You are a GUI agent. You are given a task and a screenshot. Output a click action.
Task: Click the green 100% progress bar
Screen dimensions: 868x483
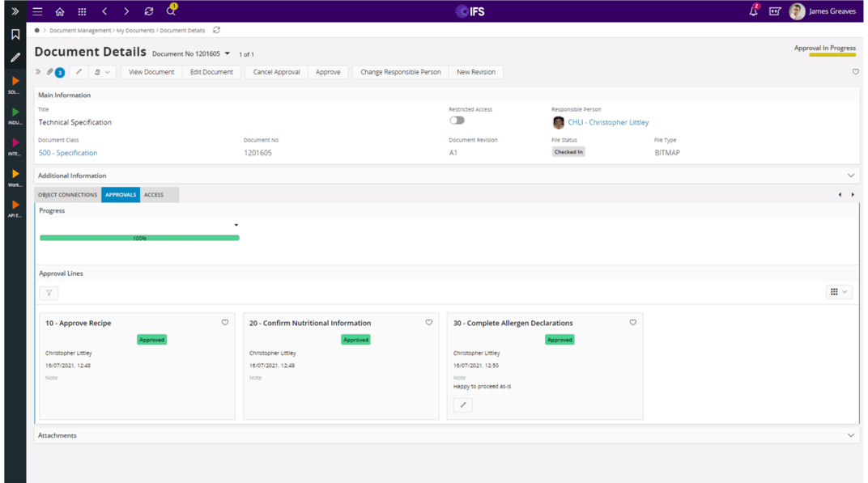139,238
